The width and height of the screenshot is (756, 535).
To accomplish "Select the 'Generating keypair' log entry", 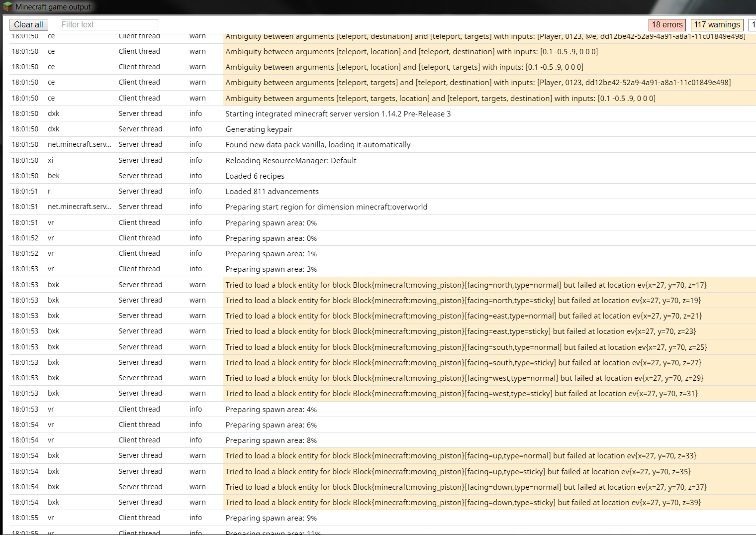I will click(259, 129).
